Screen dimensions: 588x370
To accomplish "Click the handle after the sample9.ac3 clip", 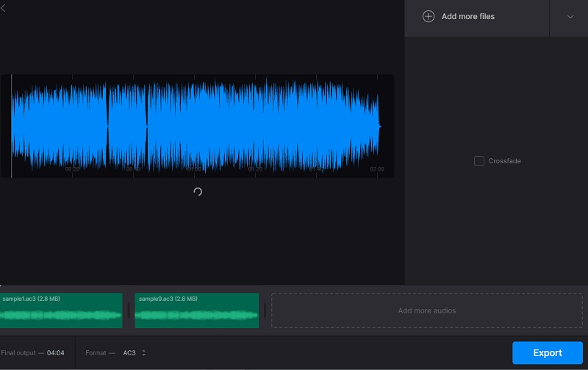I will coord(265,310).
